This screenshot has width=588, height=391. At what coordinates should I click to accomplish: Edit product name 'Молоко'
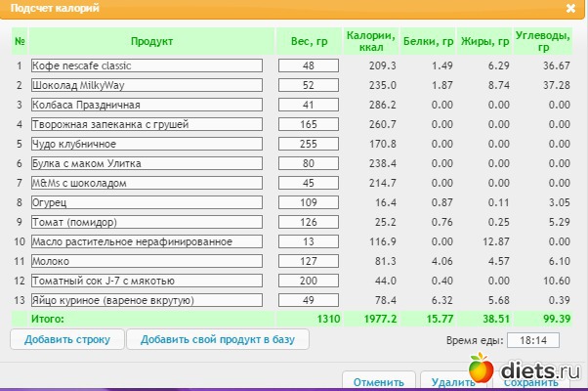tap(147, 261)
